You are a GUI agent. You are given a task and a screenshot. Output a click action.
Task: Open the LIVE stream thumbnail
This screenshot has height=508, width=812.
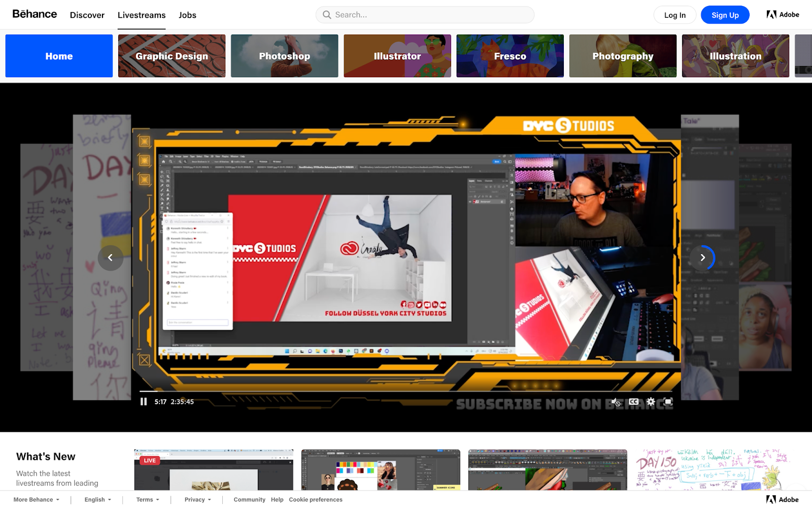tap(214, 470)
